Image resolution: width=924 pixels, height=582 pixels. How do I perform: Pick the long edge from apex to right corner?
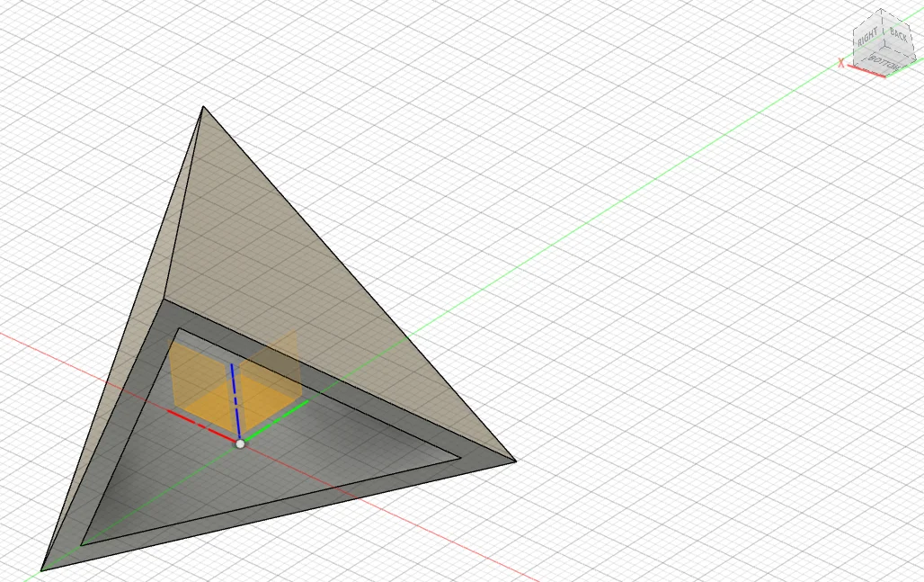[360, 284]
